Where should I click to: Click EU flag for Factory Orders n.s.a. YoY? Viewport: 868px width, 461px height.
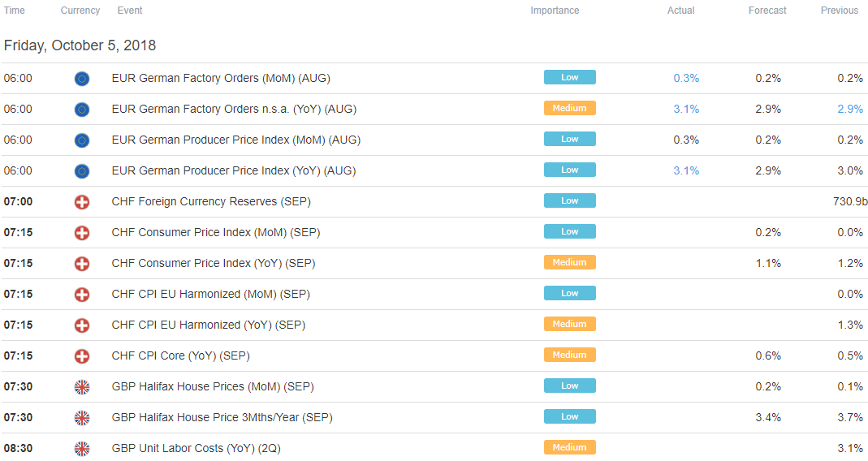[82, 110]
